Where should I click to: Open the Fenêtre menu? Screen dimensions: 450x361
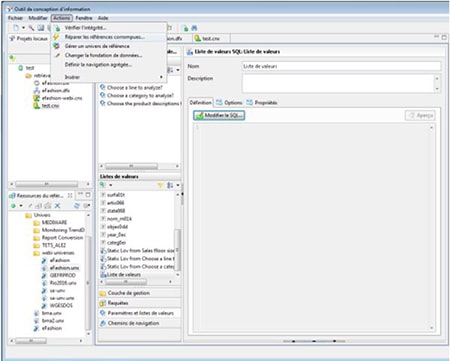pyautogui.click(x=83, y=18)
